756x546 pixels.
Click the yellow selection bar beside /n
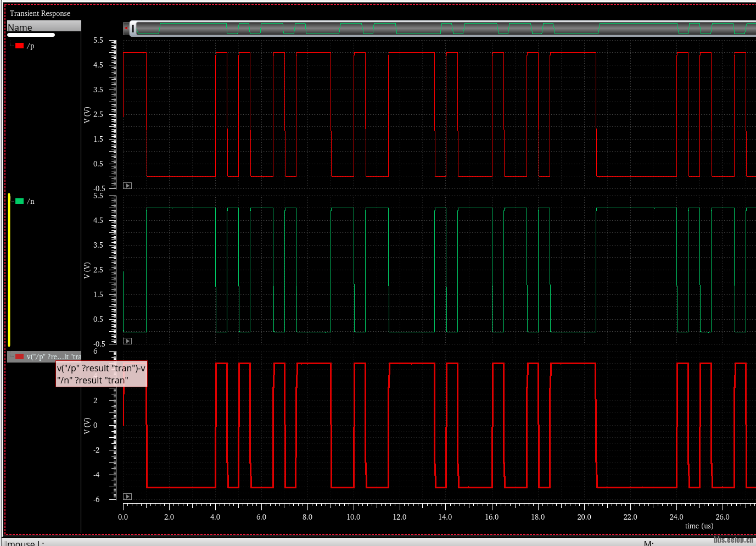coord(9,270)
